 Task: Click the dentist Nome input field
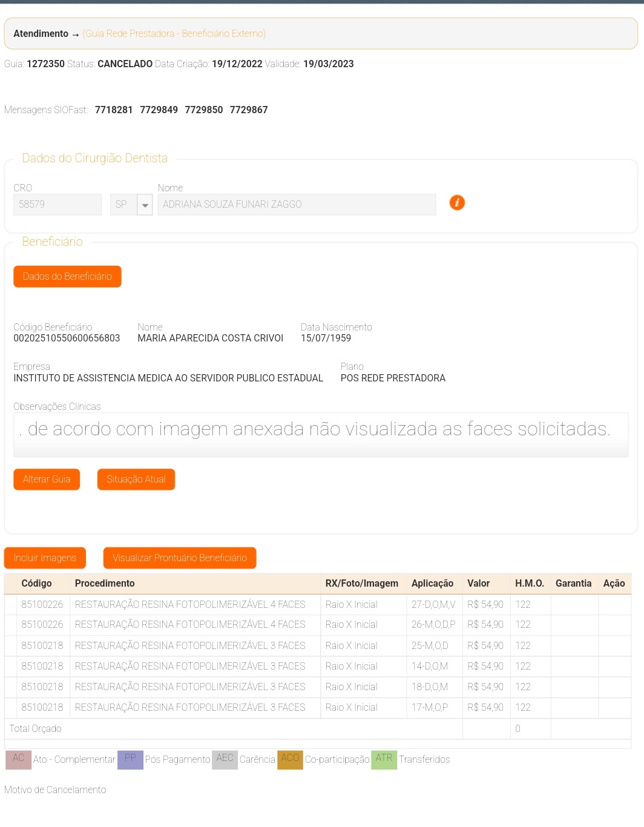click(296, 205)
